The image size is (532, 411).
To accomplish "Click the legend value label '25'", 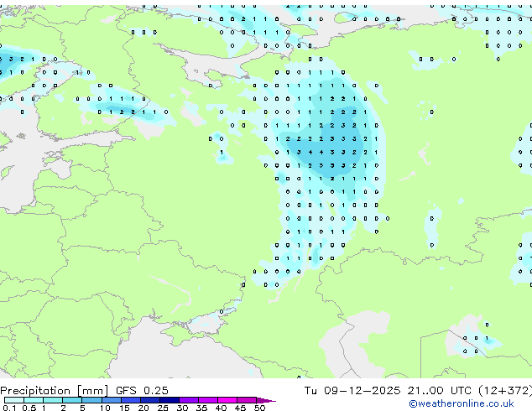I will [x=163, y=408].
